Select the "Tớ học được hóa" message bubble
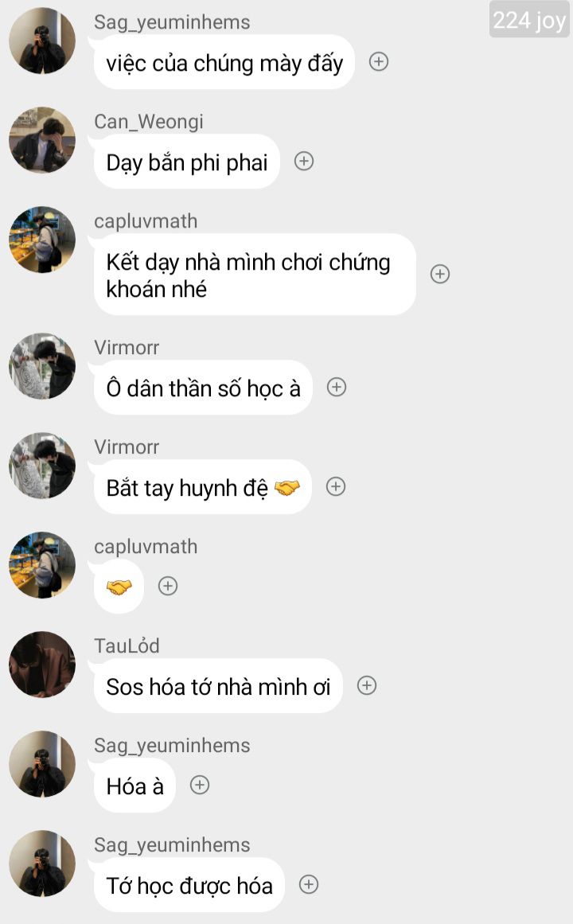This screenshot has height=924, width=573. tap(189, 884)
